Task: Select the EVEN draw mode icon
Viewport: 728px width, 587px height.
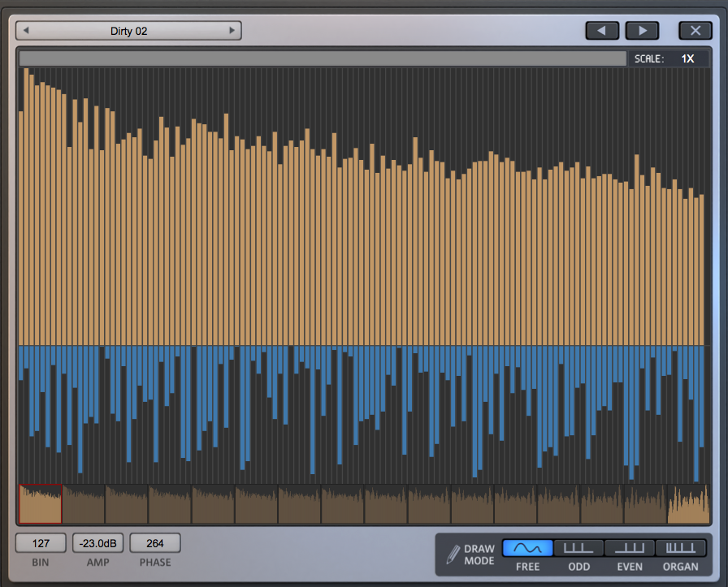Action: point(630,548)
